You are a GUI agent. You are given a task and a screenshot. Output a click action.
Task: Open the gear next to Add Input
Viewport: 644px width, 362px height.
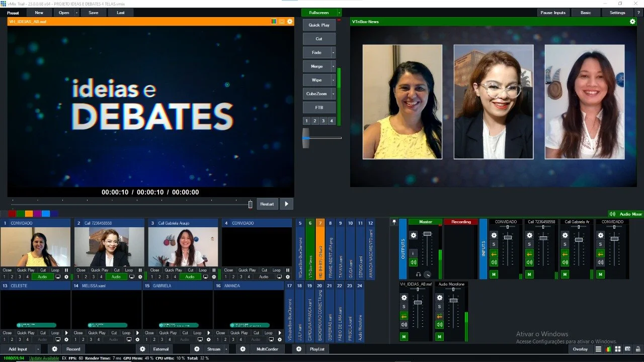(55, 349)
